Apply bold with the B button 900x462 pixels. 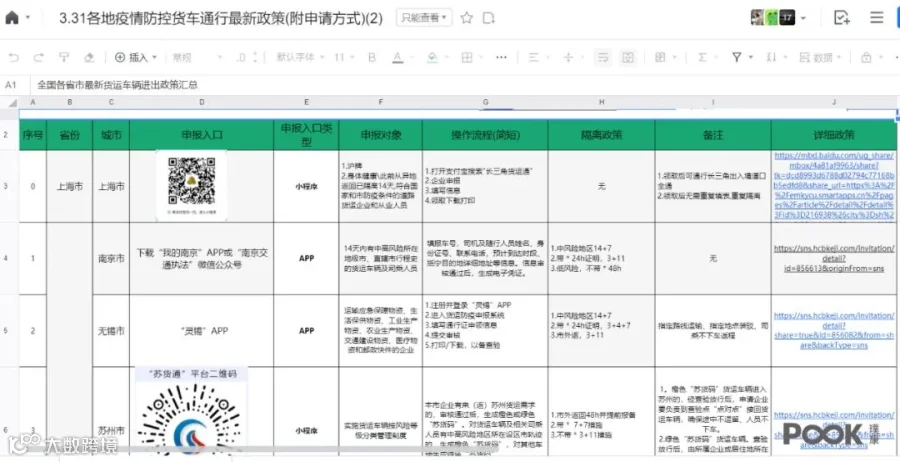372,57
